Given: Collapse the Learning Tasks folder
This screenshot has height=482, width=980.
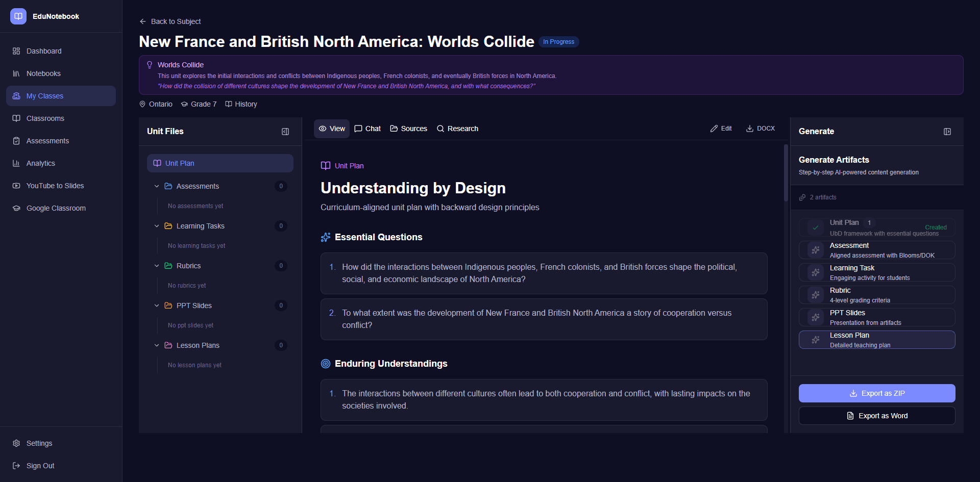Looking at the screenshot, I should click(x=157, y=225).
